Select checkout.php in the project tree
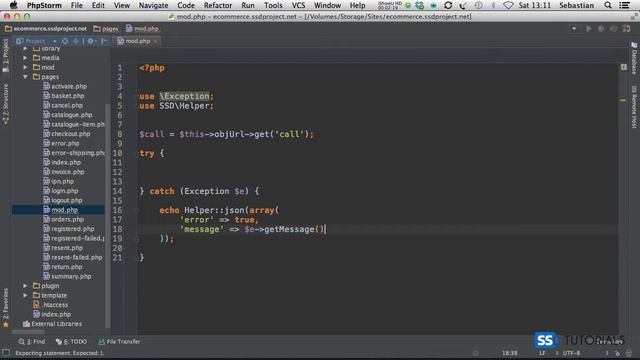 tap(67, 134)
